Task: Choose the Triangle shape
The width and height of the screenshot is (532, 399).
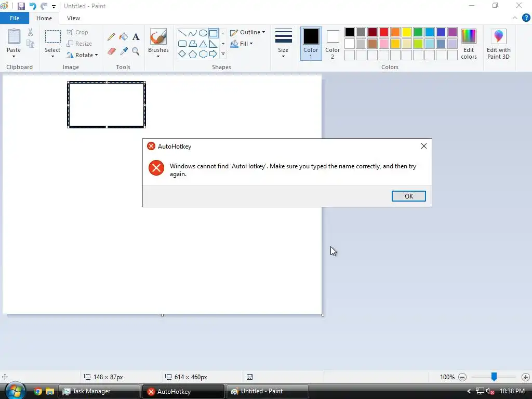Action: click(x=203, y=44)
